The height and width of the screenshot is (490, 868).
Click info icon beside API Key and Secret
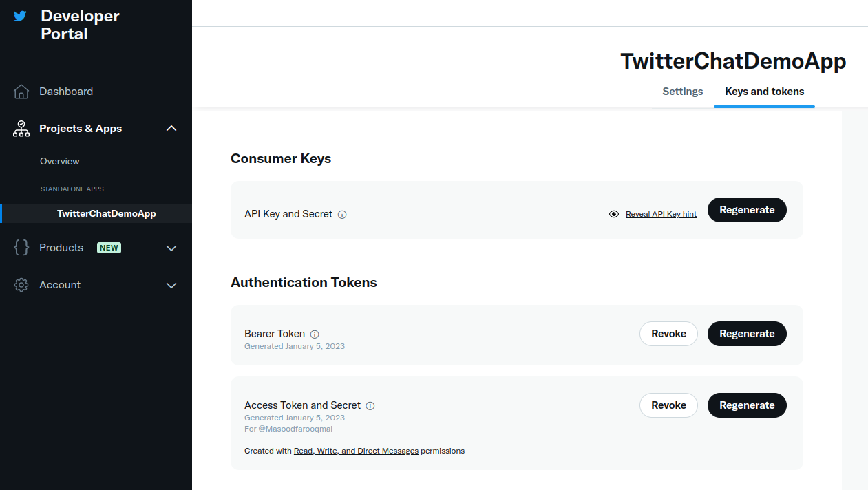tap(342, 215)
